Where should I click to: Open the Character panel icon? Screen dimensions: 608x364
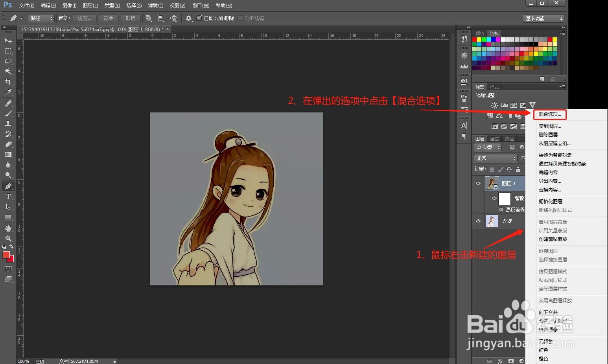[x=464, y=126]
